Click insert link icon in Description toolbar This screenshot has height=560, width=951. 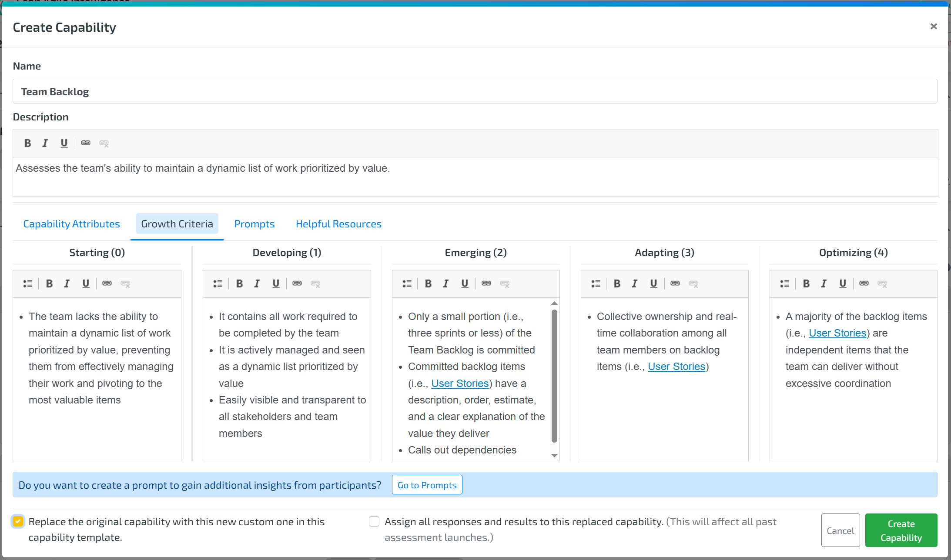point(86,143)
